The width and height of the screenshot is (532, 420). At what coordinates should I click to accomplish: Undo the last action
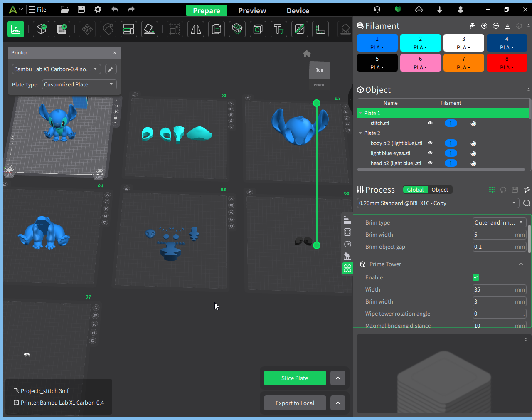coord(115,10)
